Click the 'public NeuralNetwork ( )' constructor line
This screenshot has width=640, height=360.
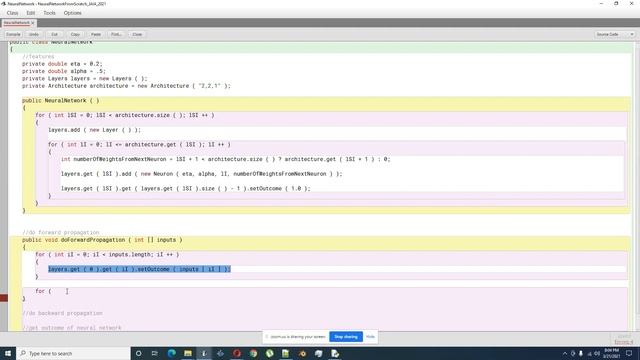[60, 100]
